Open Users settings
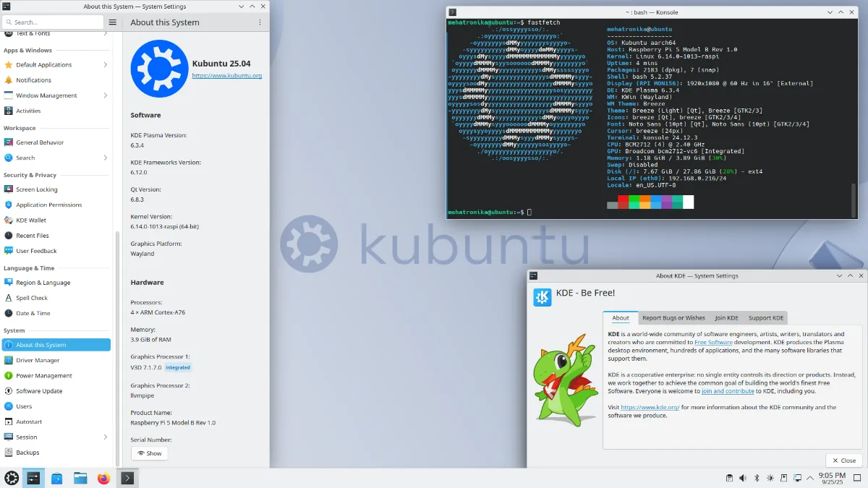Viewport: 868px width, 488px height. tap(56, 406)
